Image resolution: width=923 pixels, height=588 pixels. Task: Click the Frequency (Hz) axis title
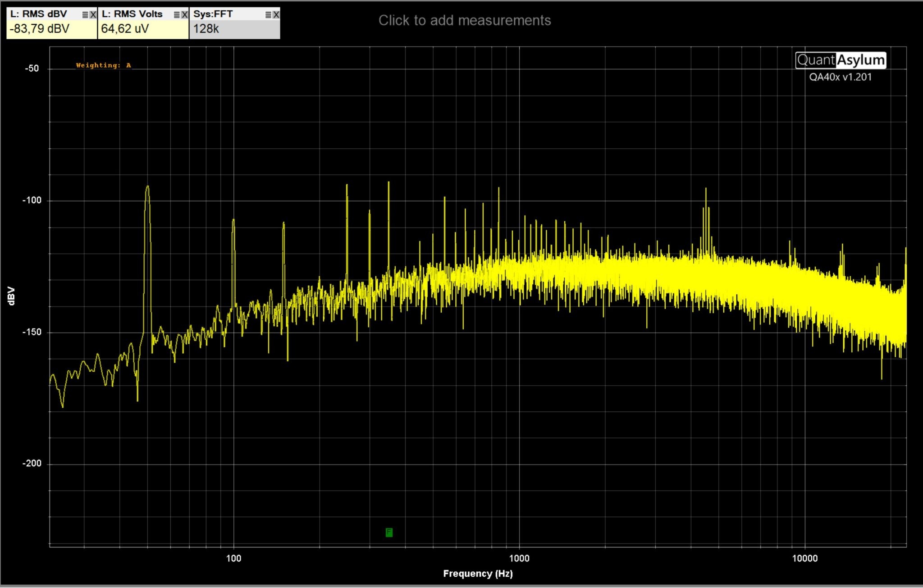[478, 574]
